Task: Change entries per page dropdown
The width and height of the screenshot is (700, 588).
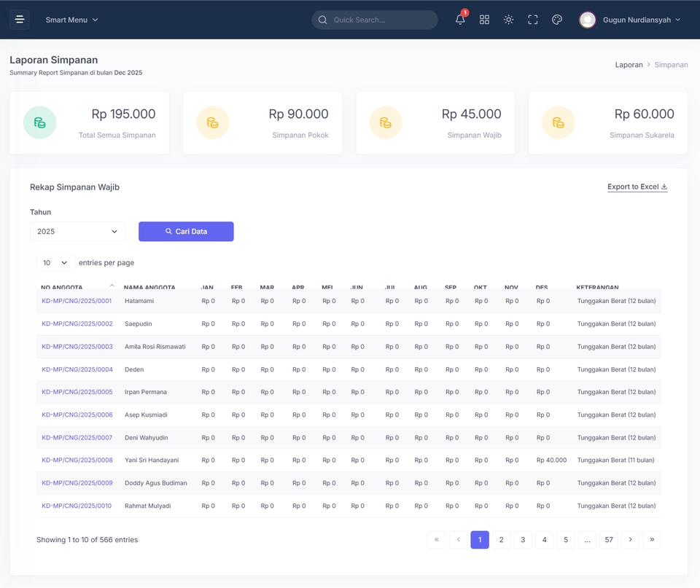Action: (x=55, y=263)
